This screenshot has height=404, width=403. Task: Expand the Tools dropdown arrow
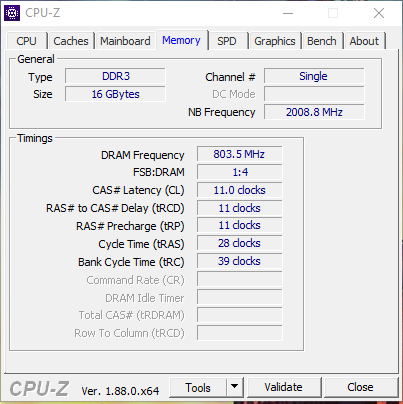click(235, 387)
